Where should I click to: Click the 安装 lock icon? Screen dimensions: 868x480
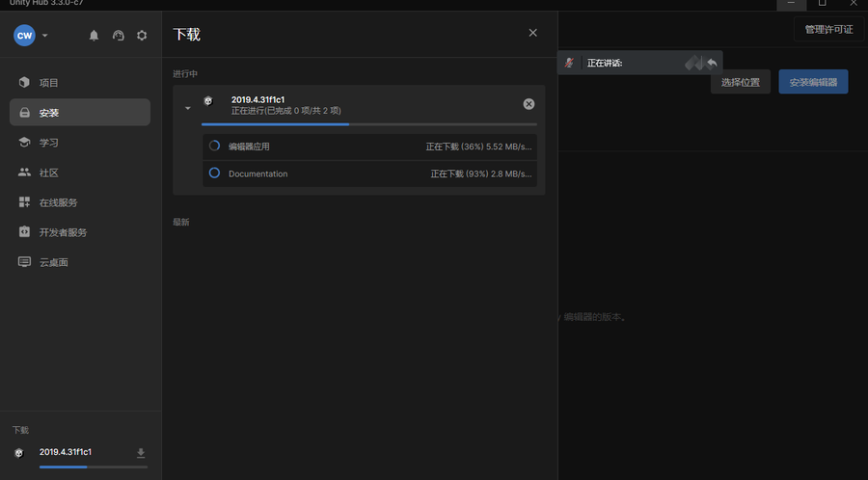(x=24, y=112)
